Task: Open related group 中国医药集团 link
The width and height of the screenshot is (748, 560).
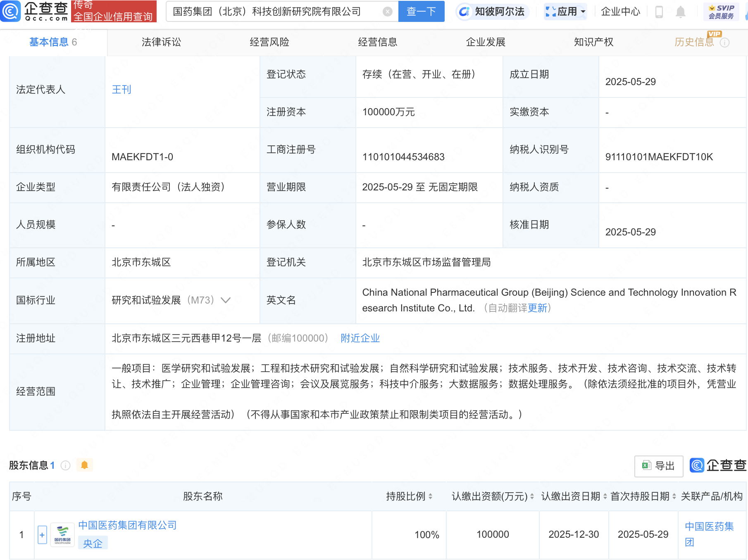Action: pos(709,534)
